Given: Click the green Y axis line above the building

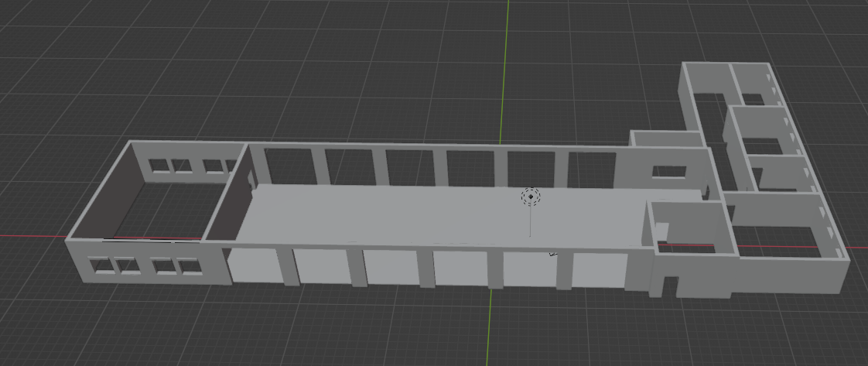Looking at the screenshot, I should [508, 62].
